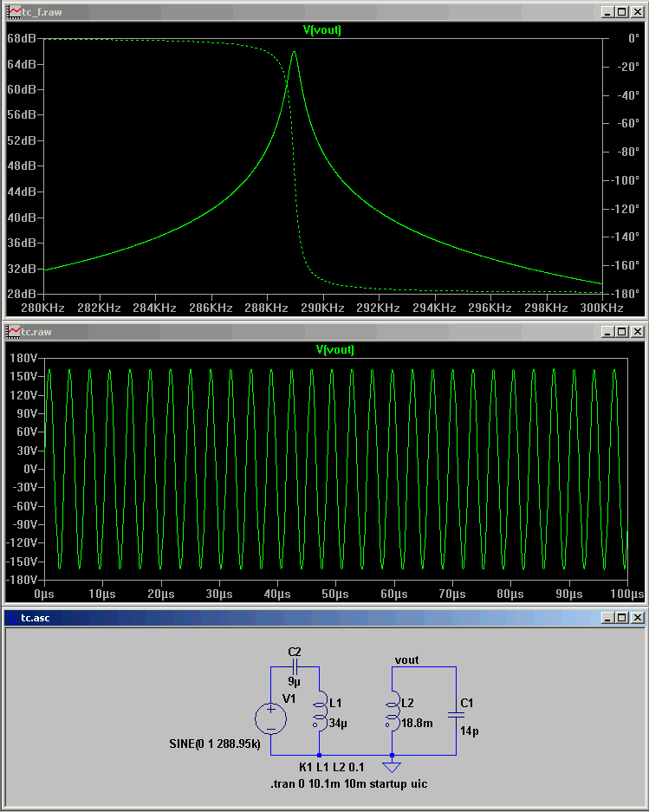
Task: Click the L1 component name label
Action: tap(335, 703)
